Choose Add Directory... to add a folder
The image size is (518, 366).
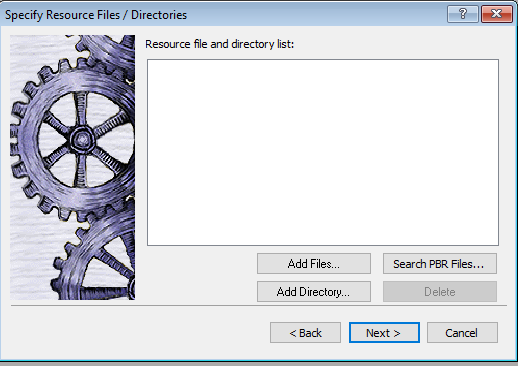(314, 292)
